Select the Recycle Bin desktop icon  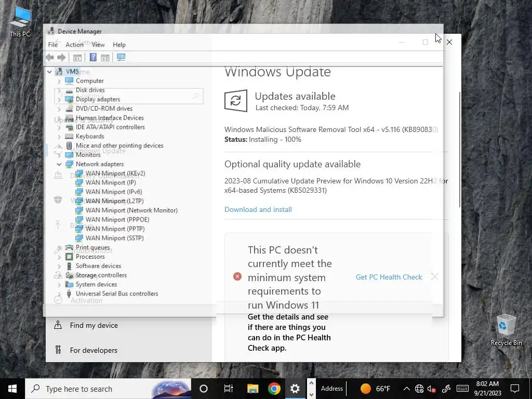tap(506, 330)
